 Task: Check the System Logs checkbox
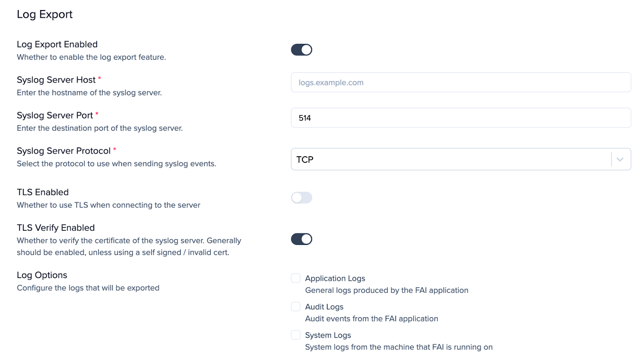point(295,334)
